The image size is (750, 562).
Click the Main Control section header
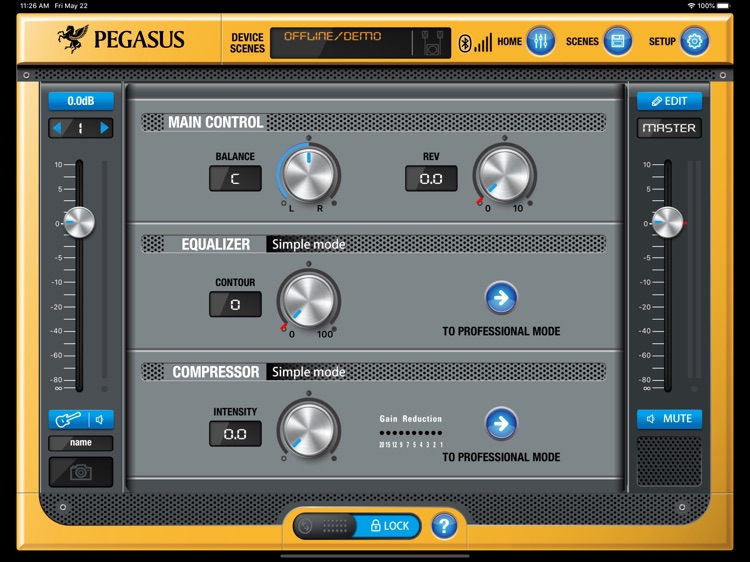pyautogui.click(x=215, y=122)
